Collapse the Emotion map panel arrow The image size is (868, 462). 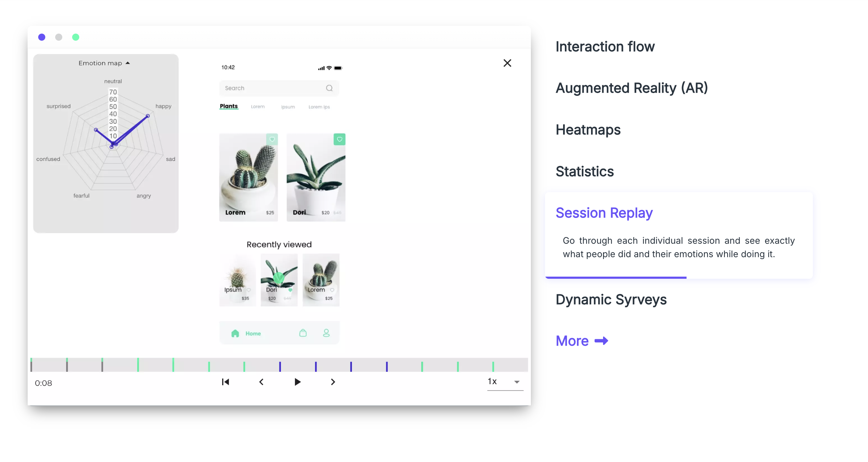tap(128, 63)
